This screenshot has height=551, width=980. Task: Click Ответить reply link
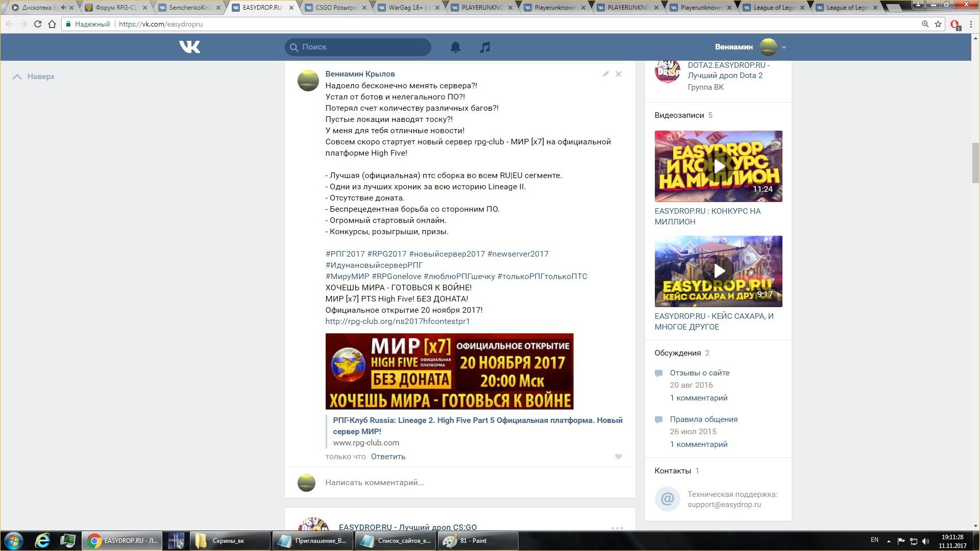click(x=388, y=457)
